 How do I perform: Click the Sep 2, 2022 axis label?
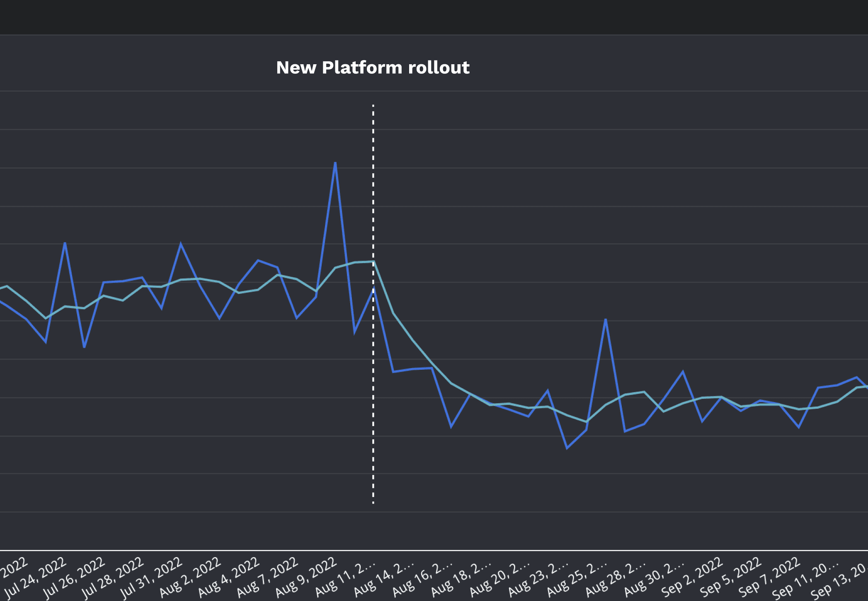pos(693,577)
